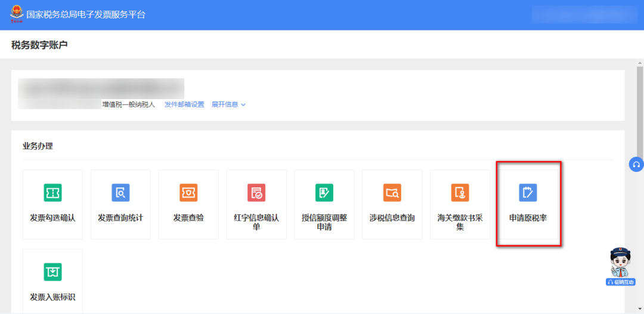Expand taxpayer details via 展开信息
Screen dimensions: 644x314
[x=228, y=104]
